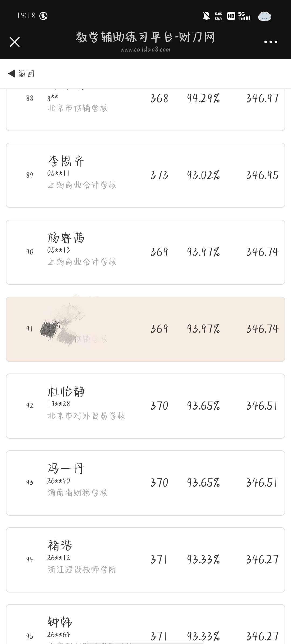
Task: Tap the 5G signal strength icon
Action: point(244,16)
